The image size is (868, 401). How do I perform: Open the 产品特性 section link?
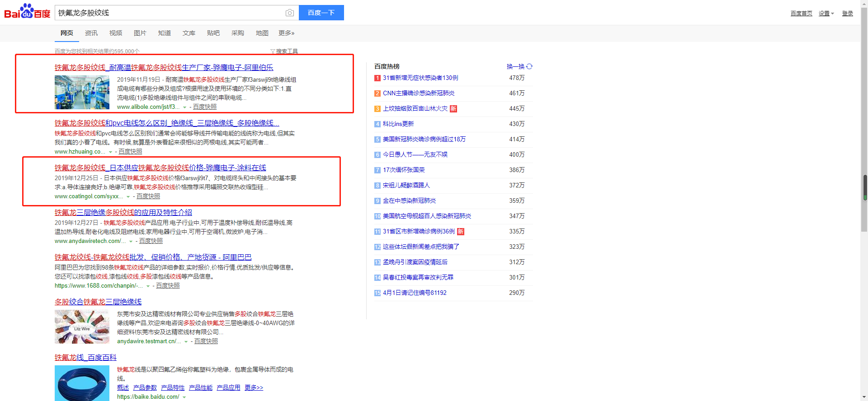(173, 388)
